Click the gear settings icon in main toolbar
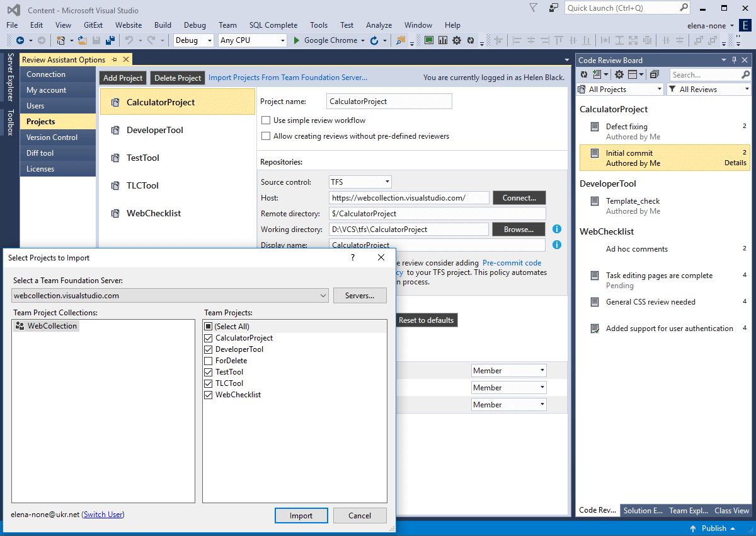 (x=455, y=40)
